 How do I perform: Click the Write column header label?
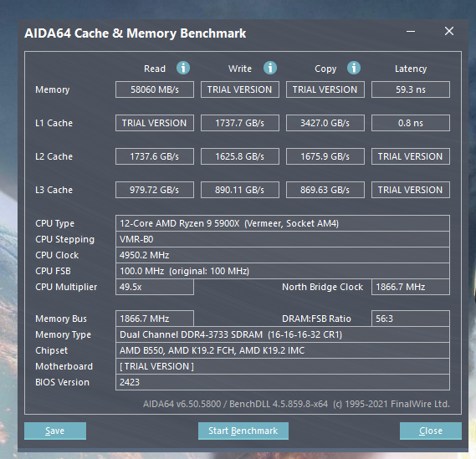click(x=240, y=69)
